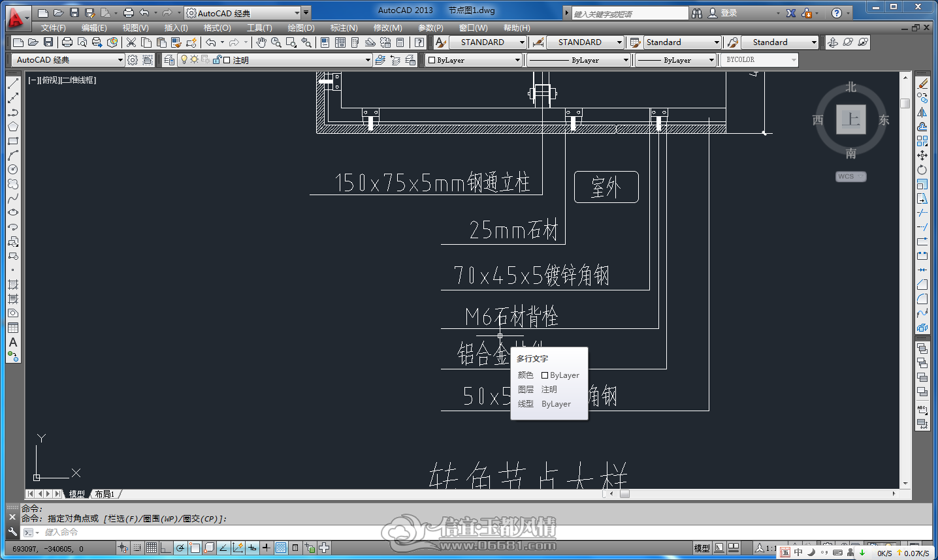Click the layer color swatch next to 注明
Screen dimensions: 938x560
tap(227, 60)
